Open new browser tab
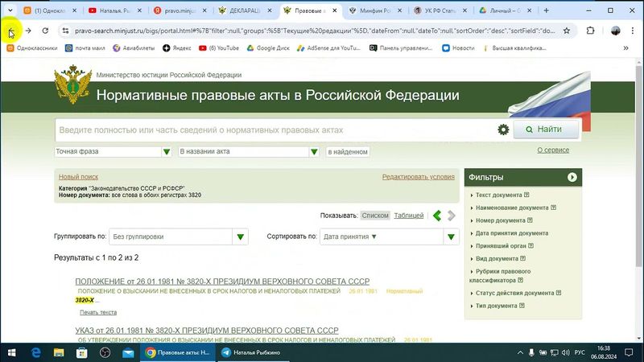Screen dimensions: 644x362 pyautogui.click(x=547, y=10)
